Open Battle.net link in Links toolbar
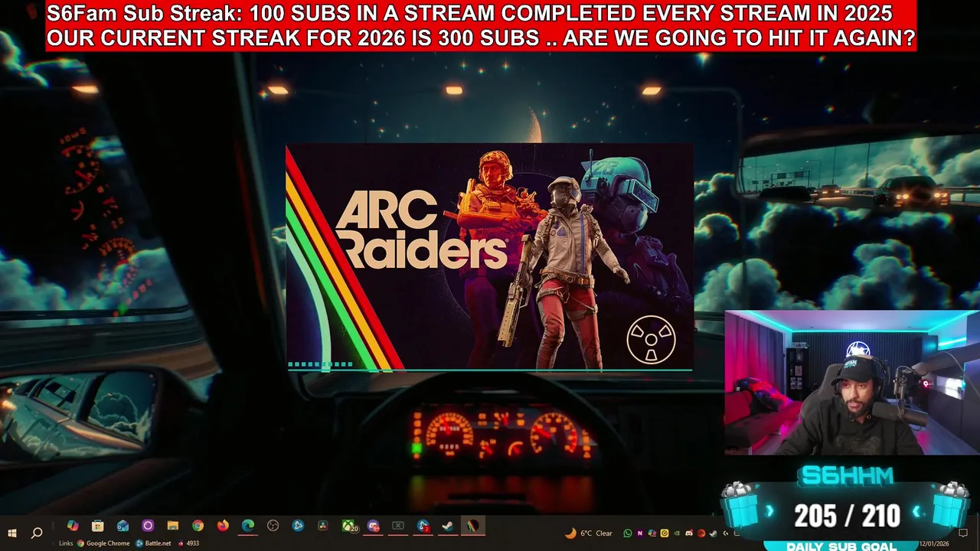Screen dimensions: 980x551 pos(154,543)
